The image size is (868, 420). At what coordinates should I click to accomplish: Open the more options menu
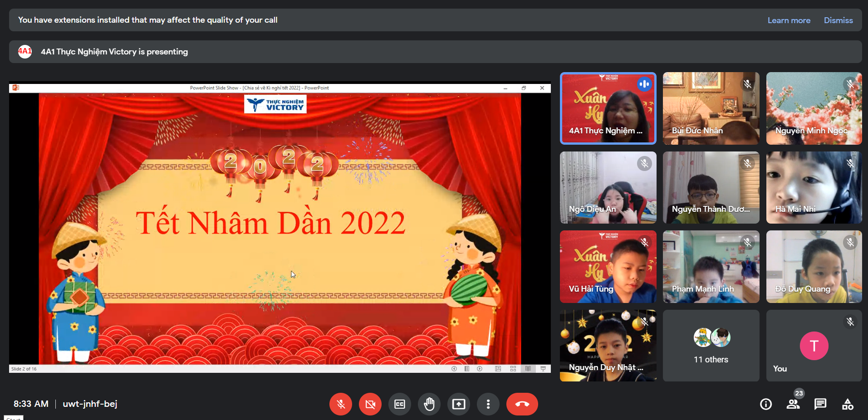(488, 404)
